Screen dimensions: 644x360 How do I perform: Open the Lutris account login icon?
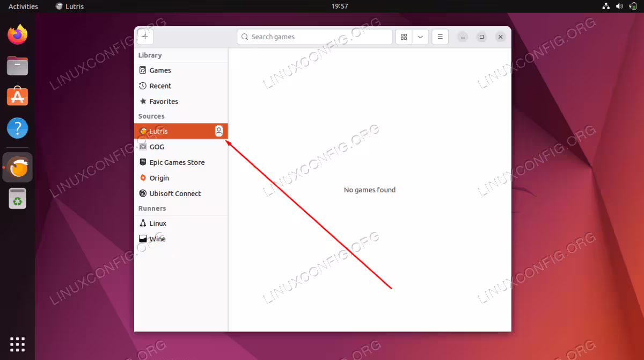[x=219, y=131]
